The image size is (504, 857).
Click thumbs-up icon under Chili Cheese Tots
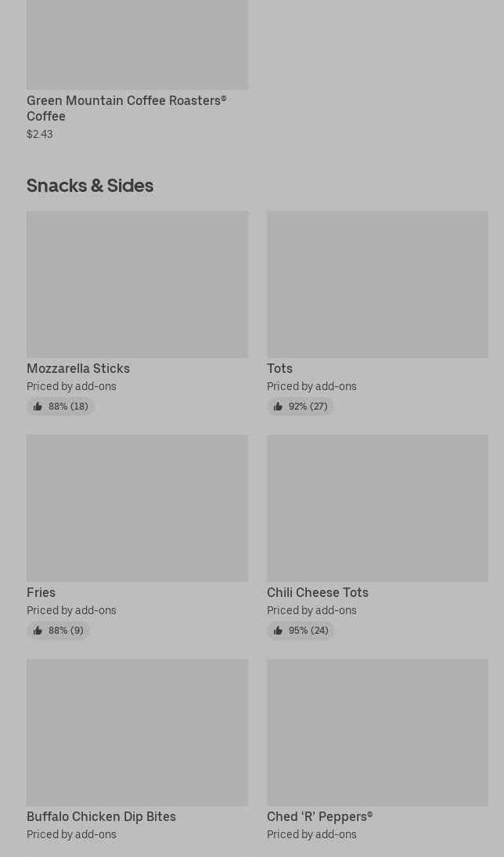click(x=278, y=631)
